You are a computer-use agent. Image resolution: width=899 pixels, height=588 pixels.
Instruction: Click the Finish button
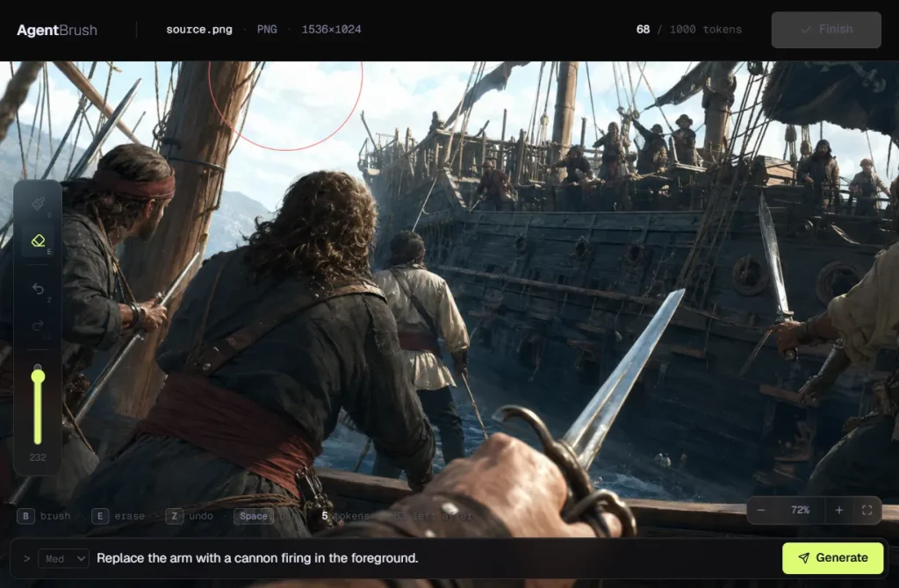pos(826,29)
